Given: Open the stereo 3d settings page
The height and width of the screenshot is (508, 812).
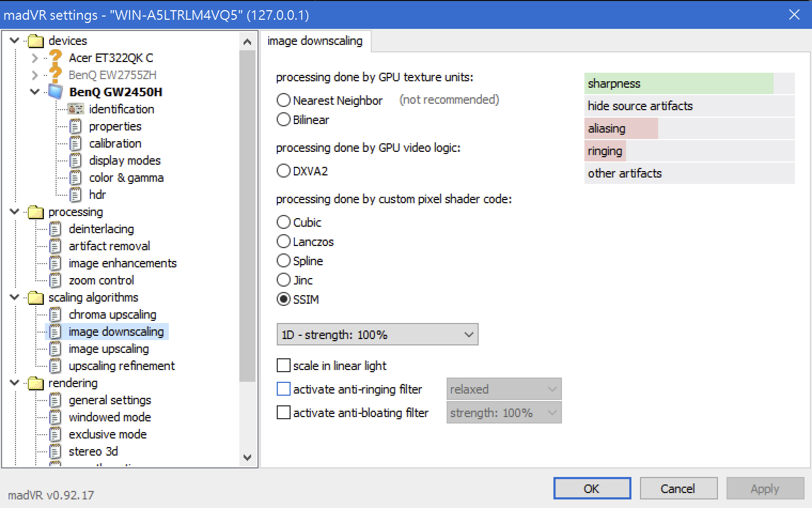Looking at the screenshot, I should point(93,451).
